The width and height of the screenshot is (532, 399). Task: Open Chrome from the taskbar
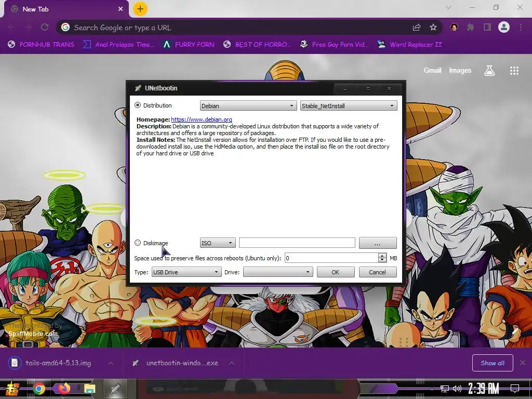tap(39, 389)
